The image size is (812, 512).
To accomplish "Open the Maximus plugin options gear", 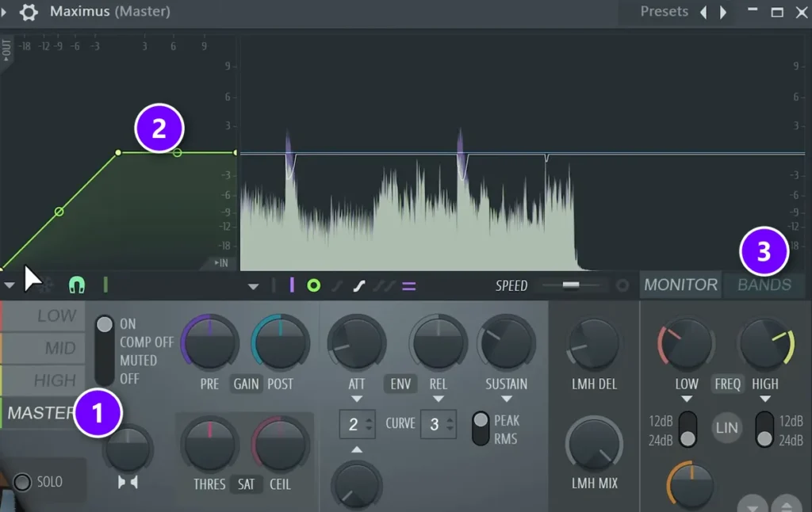I will [x=29, y=11].
